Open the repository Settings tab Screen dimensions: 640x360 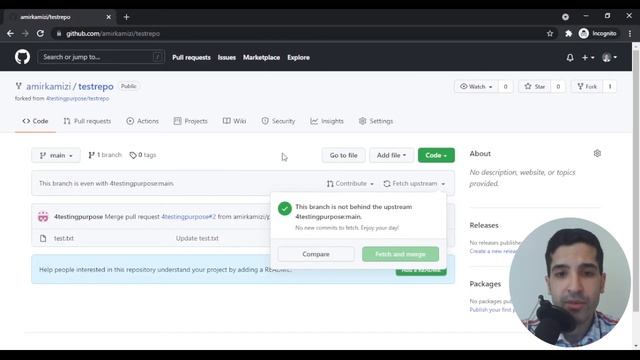[x=376, y=121]
